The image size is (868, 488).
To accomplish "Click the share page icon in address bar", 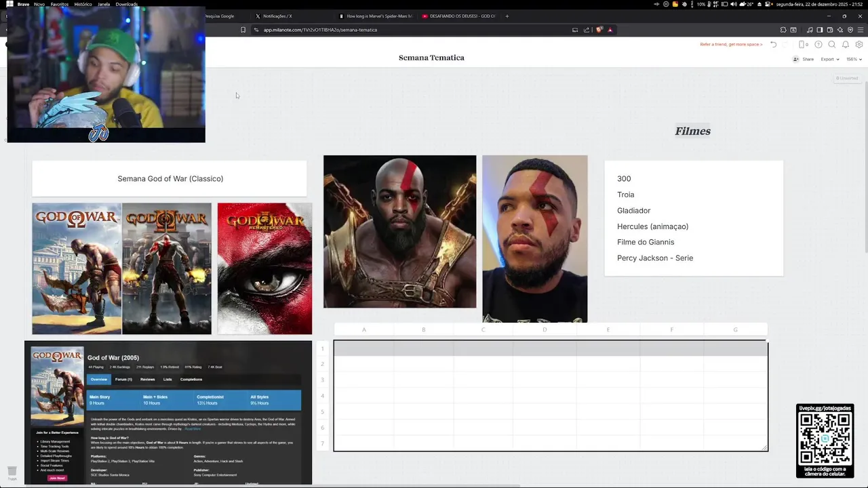I will coord(587,30).
